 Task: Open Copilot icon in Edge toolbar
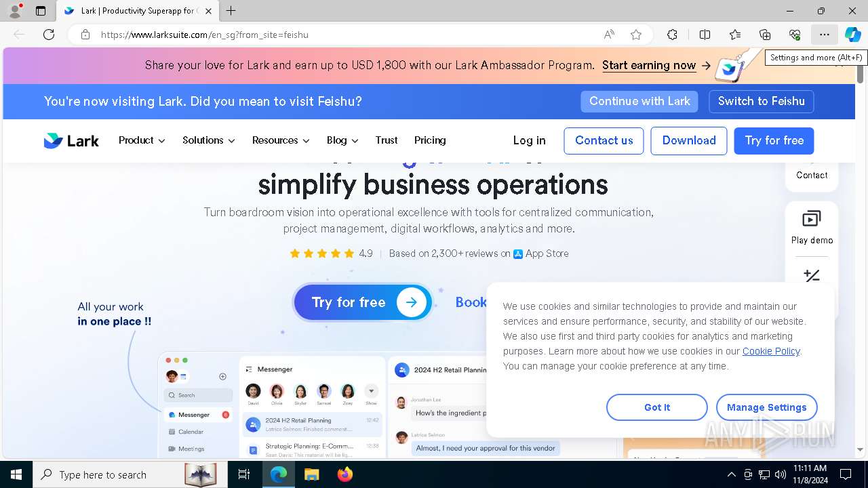tap(852, 35)
